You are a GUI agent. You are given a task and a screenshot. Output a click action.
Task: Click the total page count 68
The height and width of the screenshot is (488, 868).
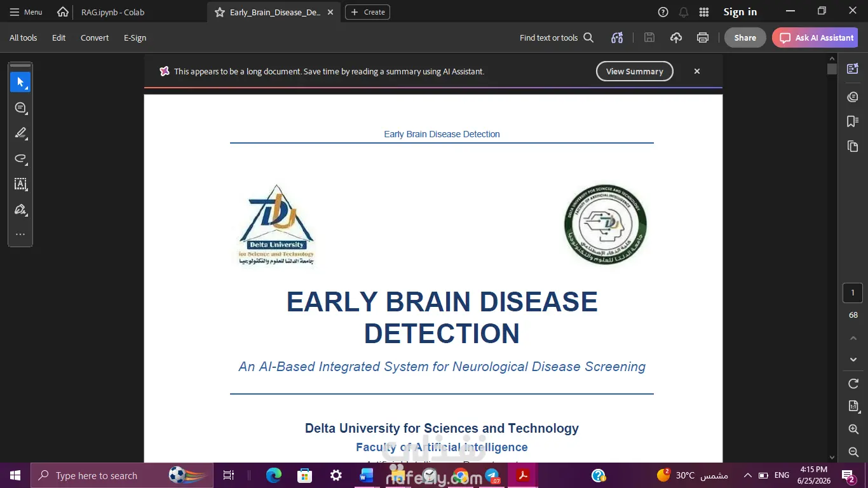(x=853, y=315)
